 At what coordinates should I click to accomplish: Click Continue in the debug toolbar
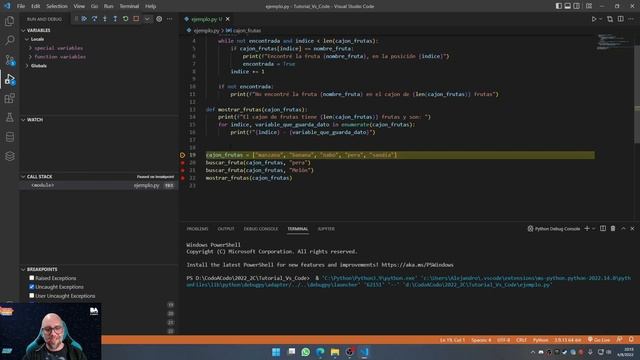(84, 19)
